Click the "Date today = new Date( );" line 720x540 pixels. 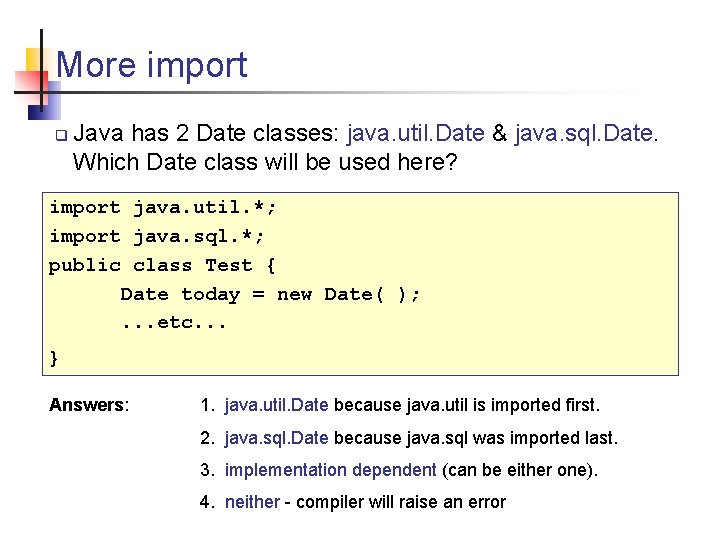[270, 294]
